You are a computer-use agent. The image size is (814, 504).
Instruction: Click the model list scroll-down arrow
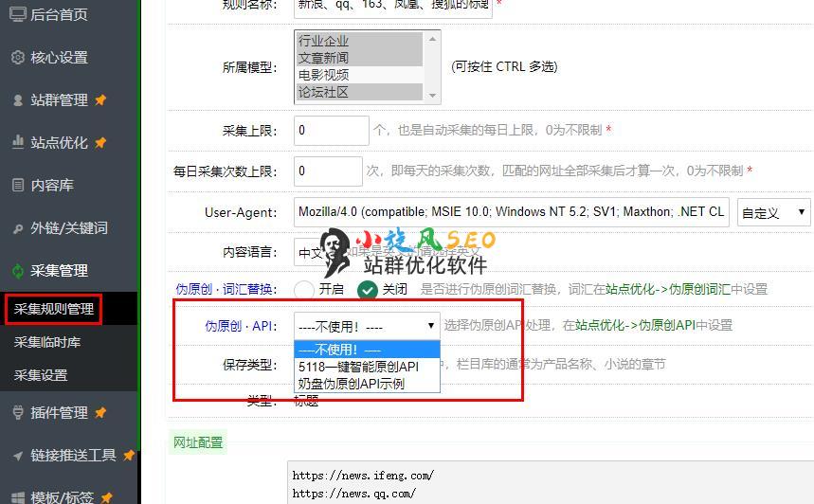[432, 96]
